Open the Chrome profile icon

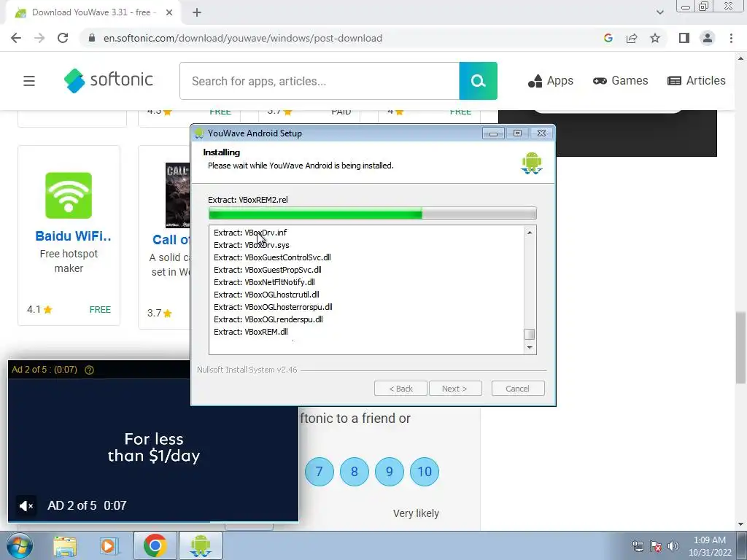[708, 38]
